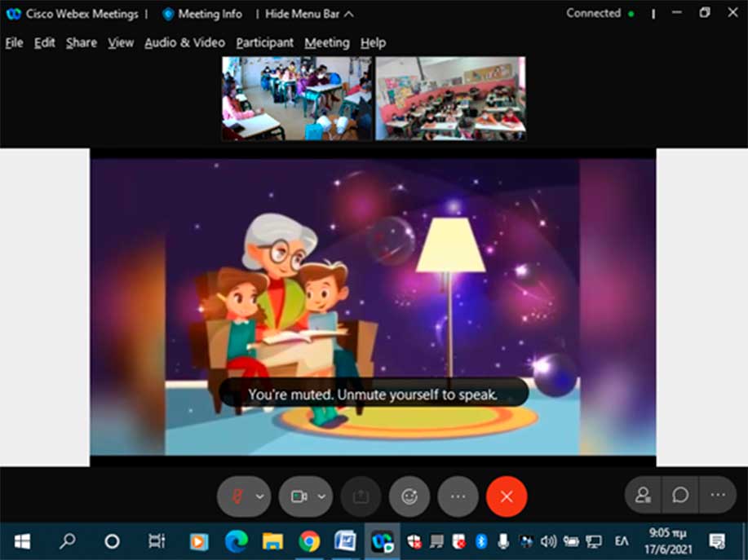Open the Edit menu
This screenshot has height=560, width=748.
click(x=44, y=43)
